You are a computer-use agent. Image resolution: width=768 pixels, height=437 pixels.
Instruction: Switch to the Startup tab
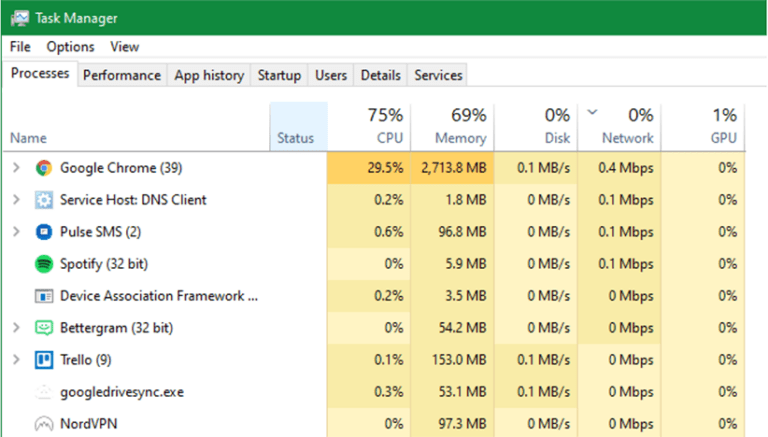[279, 75]
